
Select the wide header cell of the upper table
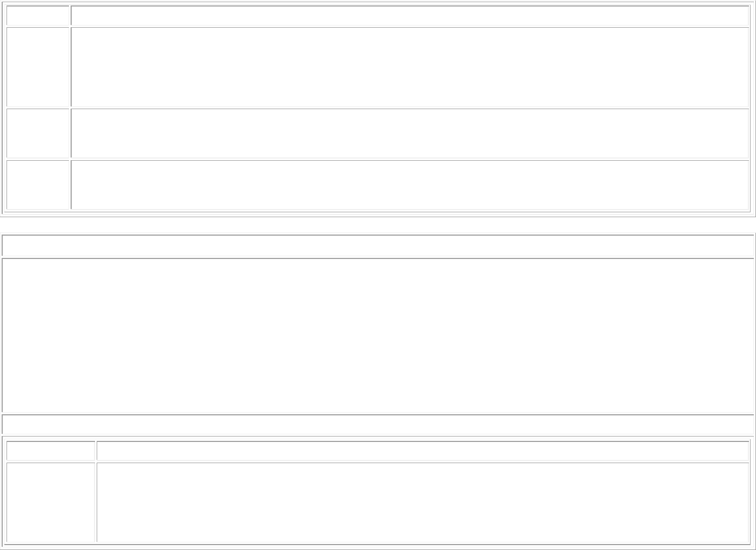click(410, 16)
